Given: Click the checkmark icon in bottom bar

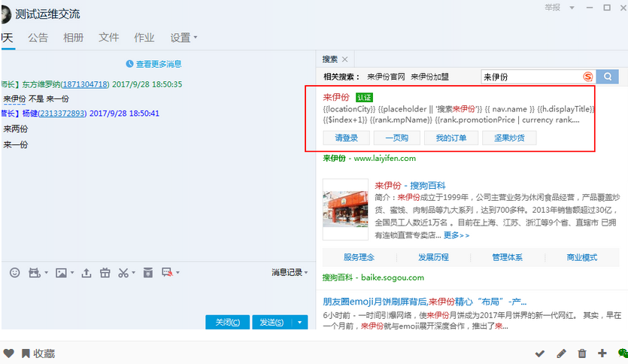Looking at the screenshot, I should point(539,353).
